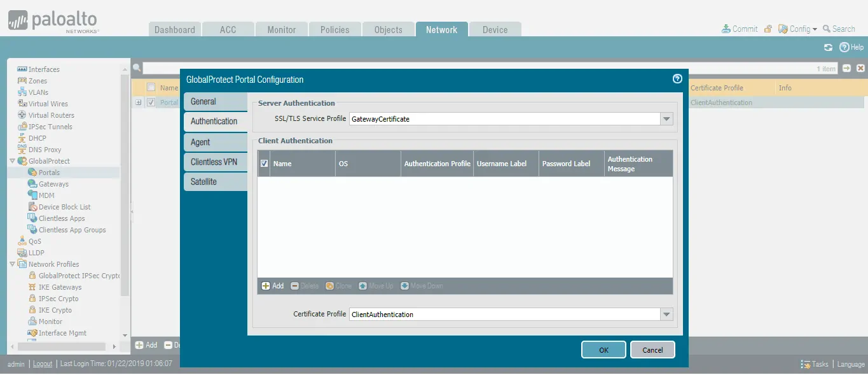The height and width of the screenshot is (375, 868).
Task: Click the refresh icon near Help
Action: [828, 47]
